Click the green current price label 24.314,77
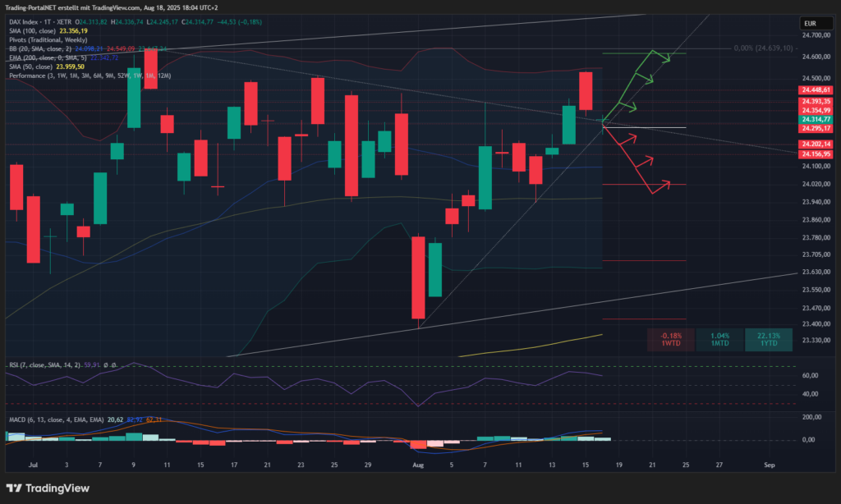Image resolution: width=841 pixels, height=504 pixels. click(x=816, y=119)
